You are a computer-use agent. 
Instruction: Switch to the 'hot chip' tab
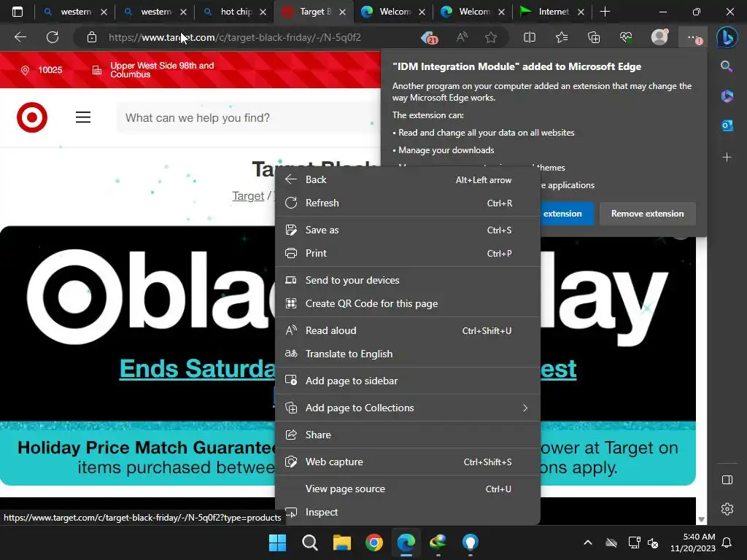[x=234, y=12]
